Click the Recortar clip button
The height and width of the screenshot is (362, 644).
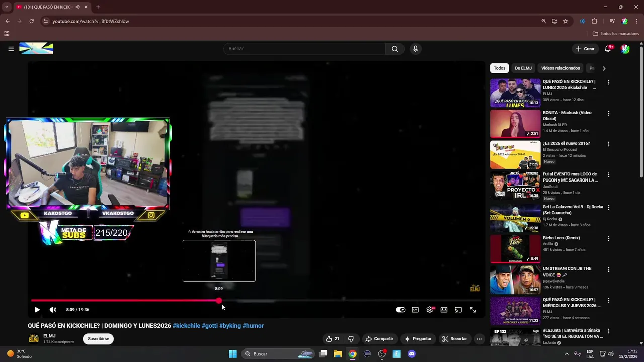click(x=455, y=339)
